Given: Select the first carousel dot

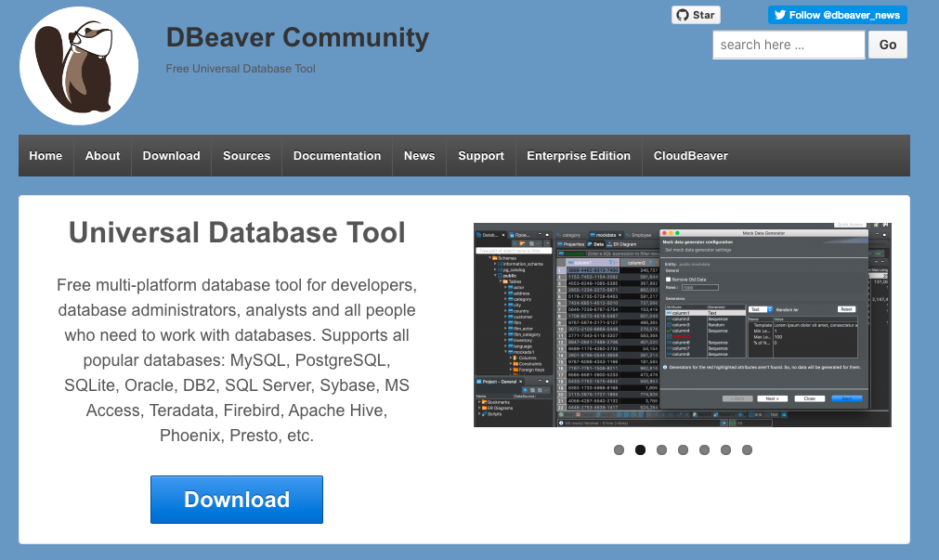Looking at the screenshot, I should coord(619,449).
